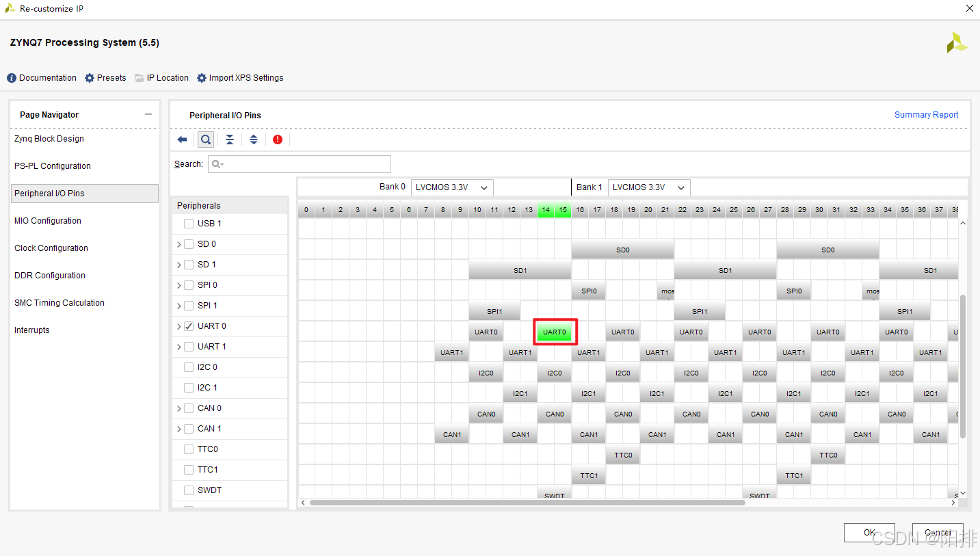
Task: Expand the SD 0 peripheral row
Action: (x=179, y=244)
